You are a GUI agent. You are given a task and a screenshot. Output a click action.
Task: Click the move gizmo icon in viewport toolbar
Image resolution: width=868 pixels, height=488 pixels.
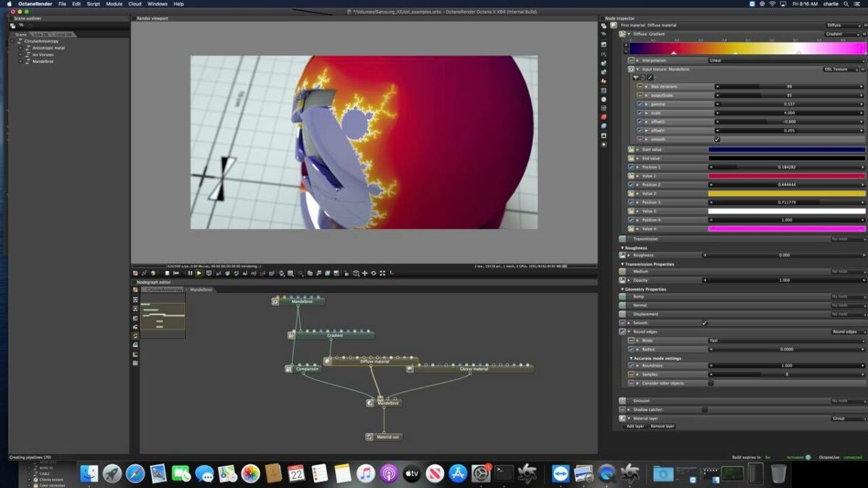(x=364, y=273)
